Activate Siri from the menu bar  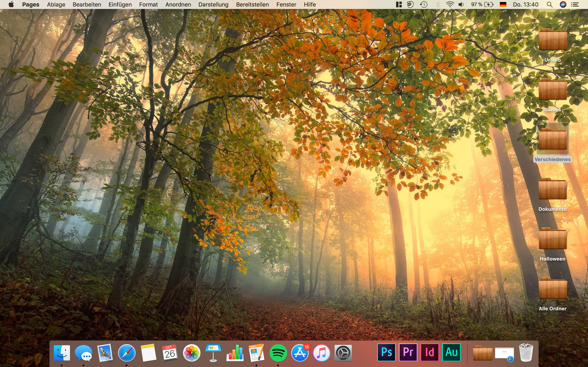point(563,4)
